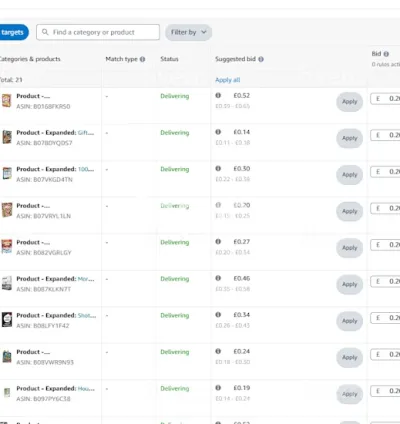Open product thumbnail for ASIN B087KLKN7T
Screen dimensions: 400x424
tap(7, 283)
